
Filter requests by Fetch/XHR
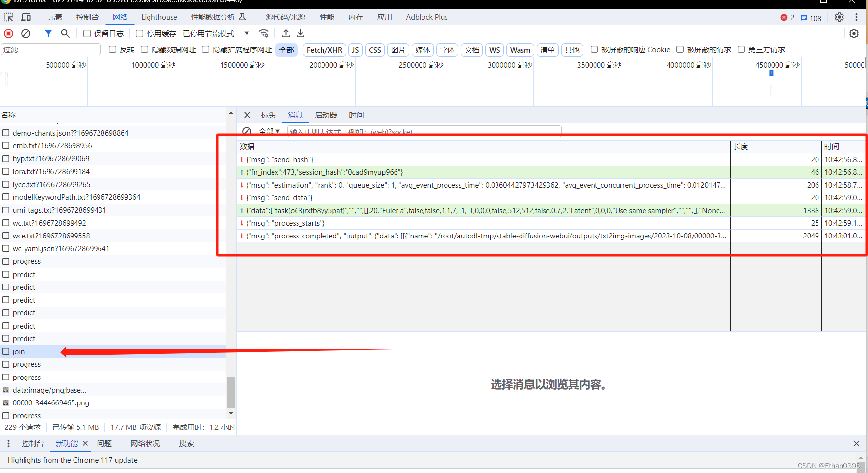click(x=324, y=50)
